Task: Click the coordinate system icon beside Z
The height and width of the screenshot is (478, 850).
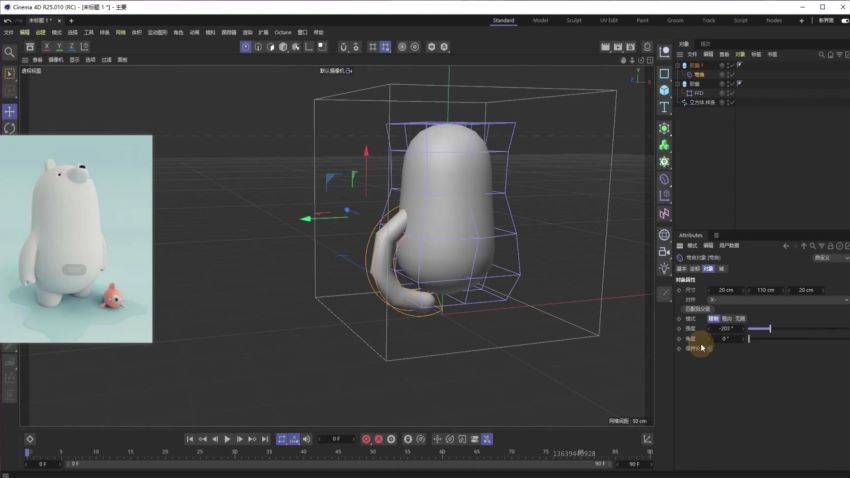Action: (x=85, y=47)
